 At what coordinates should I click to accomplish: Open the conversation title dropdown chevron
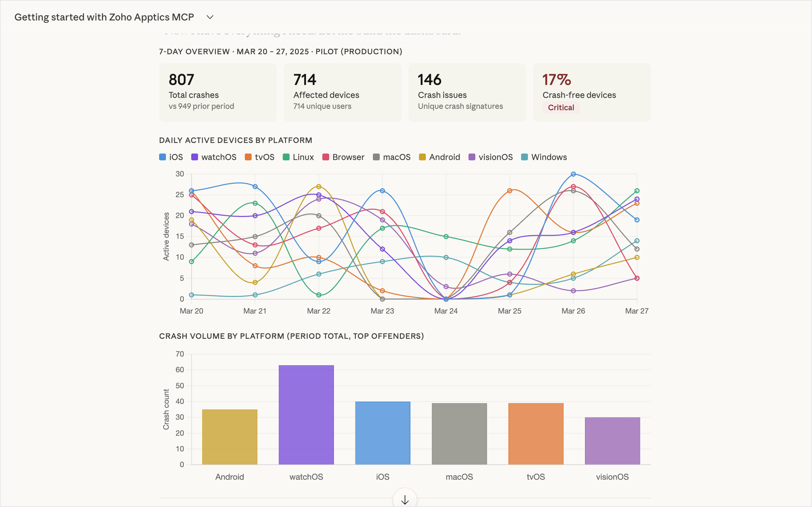[210, 17]
